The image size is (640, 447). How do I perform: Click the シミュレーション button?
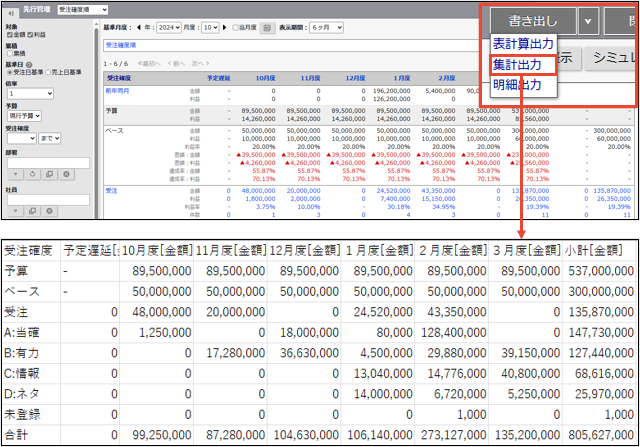pyautogui.click(x=612, y=58)
